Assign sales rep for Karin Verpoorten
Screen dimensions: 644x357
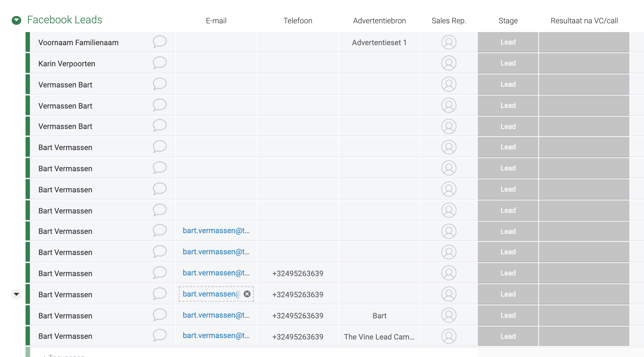pyautogui.click(x=449, y=63)
